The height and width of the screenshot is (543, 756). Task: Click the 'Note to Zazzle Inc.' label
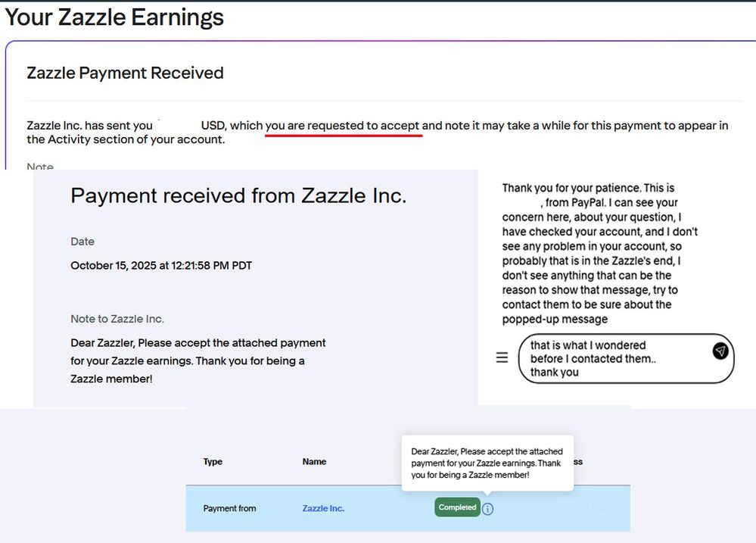(x=117, y=319)
